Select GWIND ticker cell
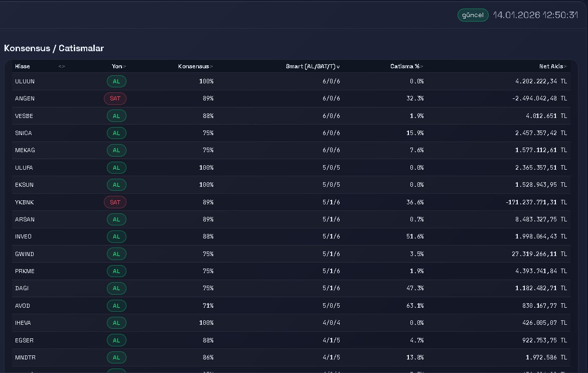This screenshot has width=588, height=373. pos(25,254)
